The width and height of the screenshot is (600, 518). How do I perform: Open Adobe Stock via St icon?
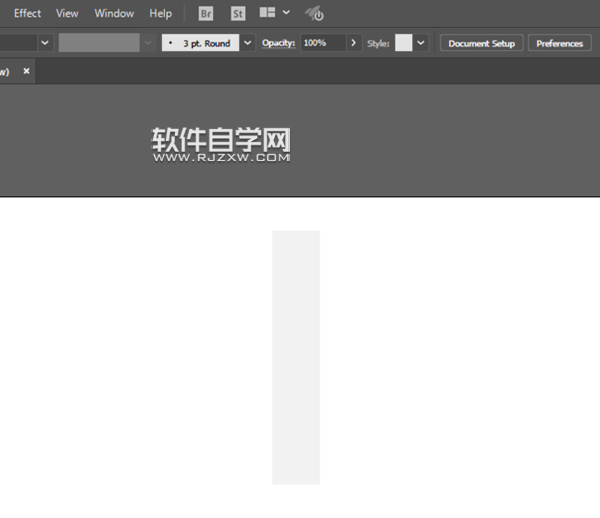[238, 14]
